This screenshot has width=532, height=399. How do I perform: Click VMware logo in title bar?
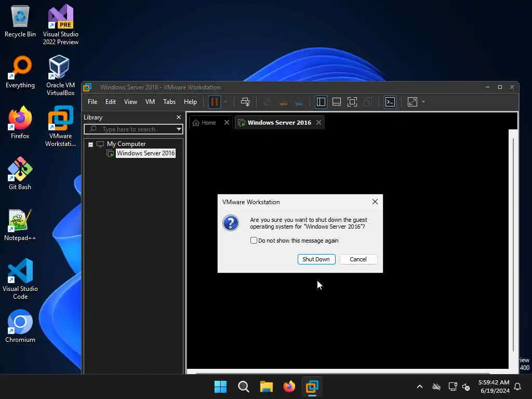coord(87,87)
